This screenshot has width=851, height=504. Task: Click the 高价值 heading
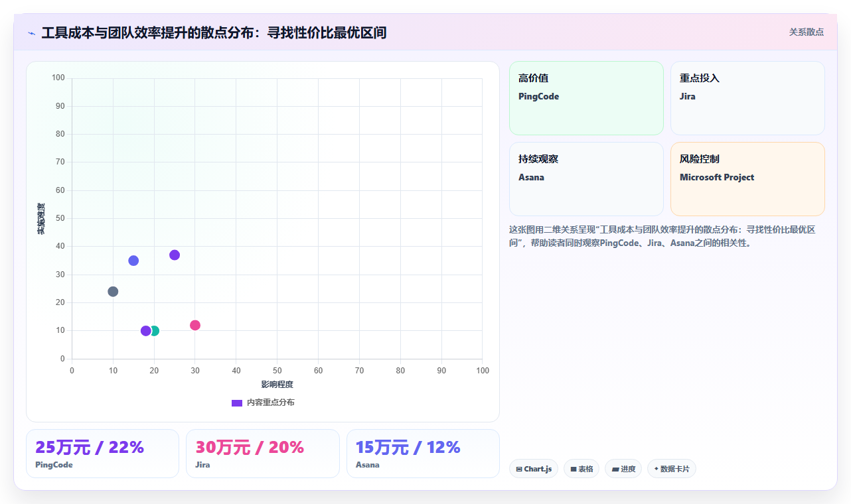[533, 78]
